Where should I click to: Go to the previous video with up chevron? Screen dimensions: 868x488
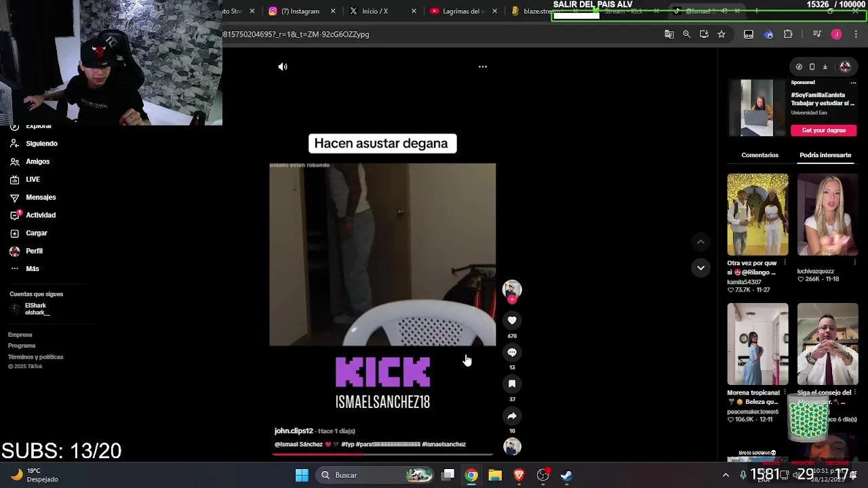pyautogui.click(x=701, y=241)
